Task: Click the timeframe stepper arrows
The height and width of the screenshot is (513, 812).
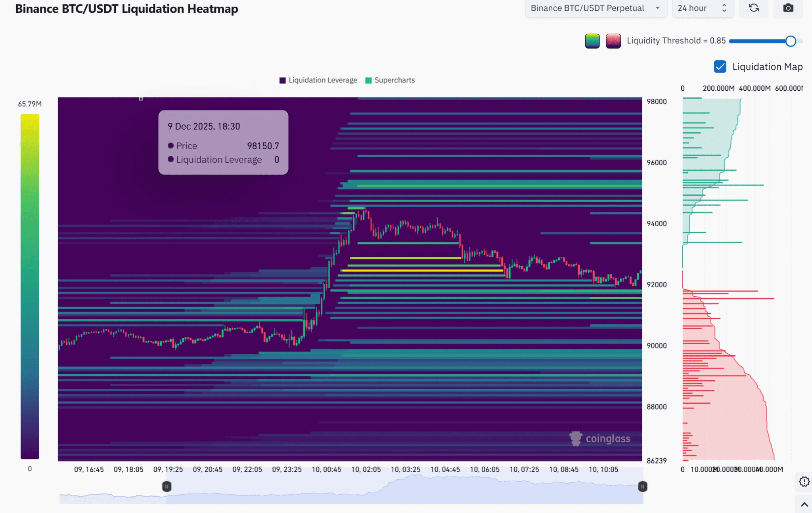Action: tap(724, 8)
